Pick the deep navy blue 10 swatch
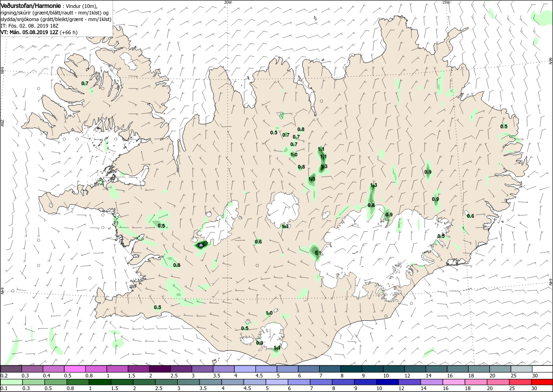The height and width of the screenshot is (392, 553). [x=388, y=382]
